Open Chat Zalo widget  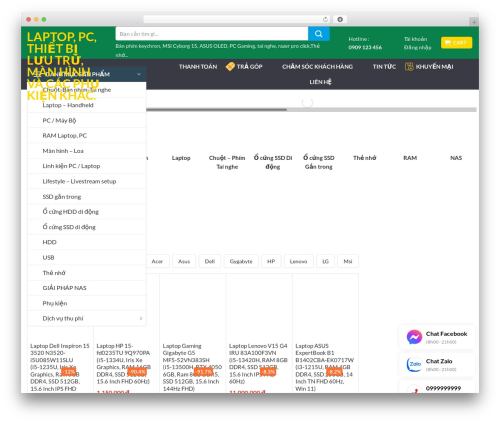(x=437, y=364)
